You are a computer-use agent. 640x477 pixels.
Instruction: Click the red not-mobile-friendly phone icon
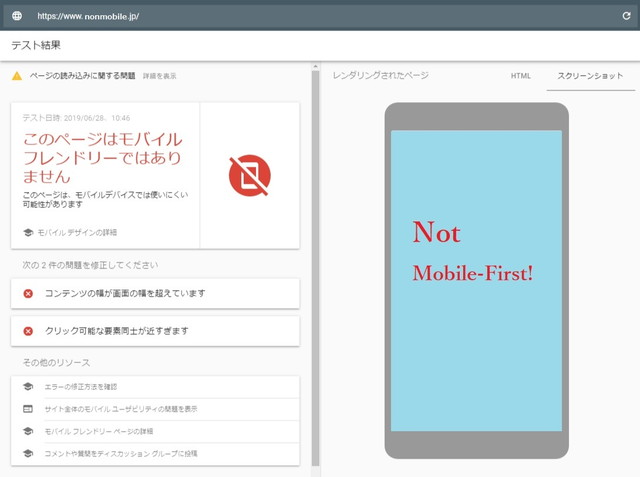coord(250,176)
